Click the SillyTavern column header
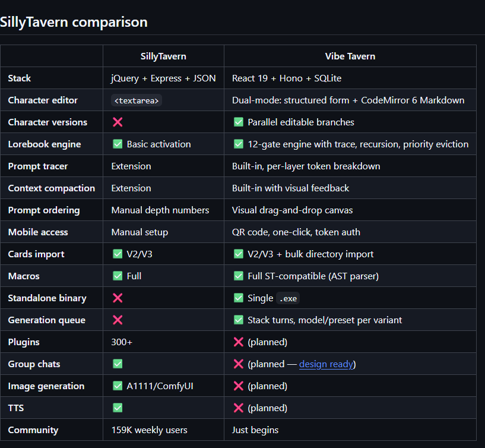Screen dimensions: 485x448 163,56
